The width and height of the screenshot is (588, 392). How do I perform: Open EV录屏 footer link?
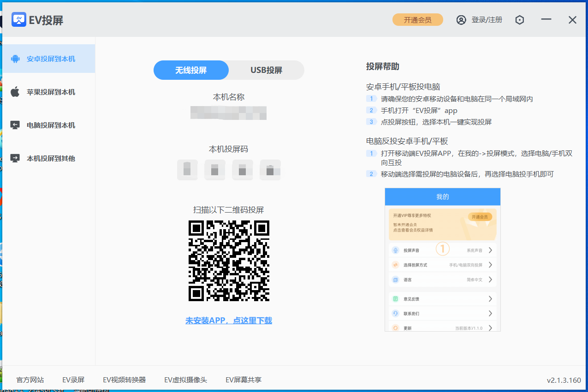click(x=73, y=380)
